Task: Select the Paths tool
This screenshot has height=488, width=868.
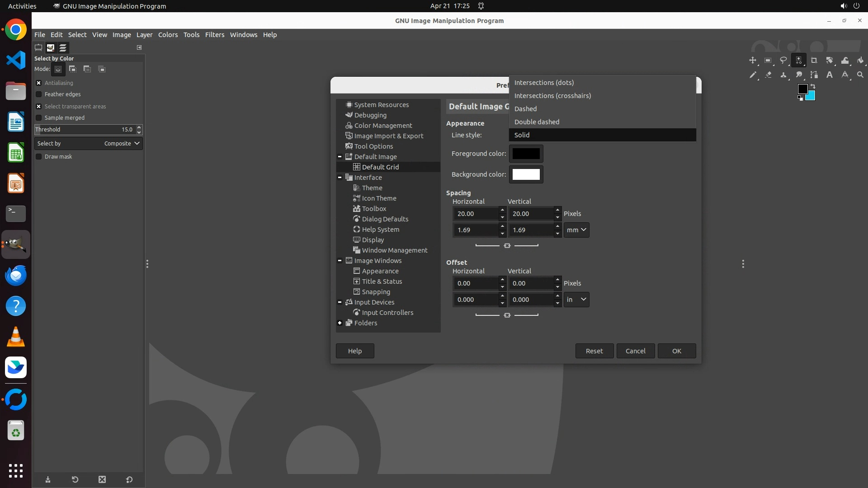Action: coord(814,75)
